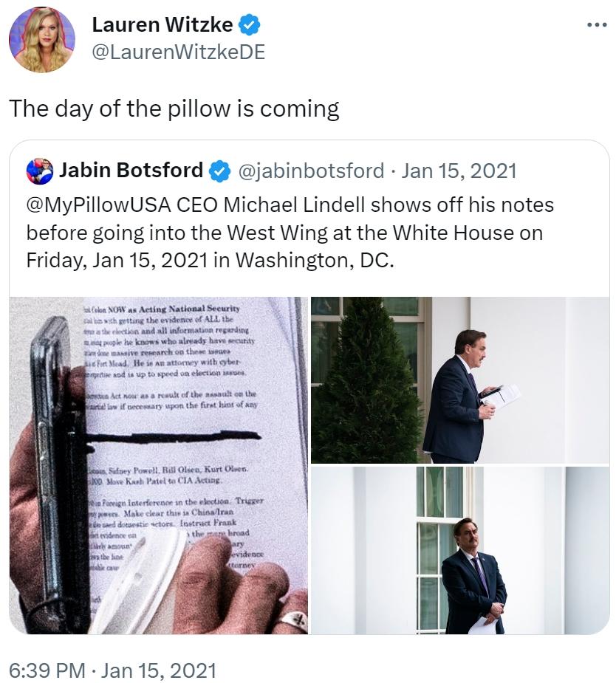Open the @LaurenWitzkeDE handle
Image resolution: width=616 pixels, height=683 pixels.
point(178,52)
